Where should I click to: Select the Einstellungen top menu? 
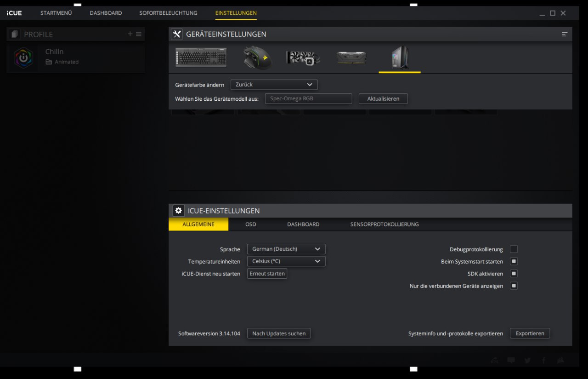click(x=236, y=13)
